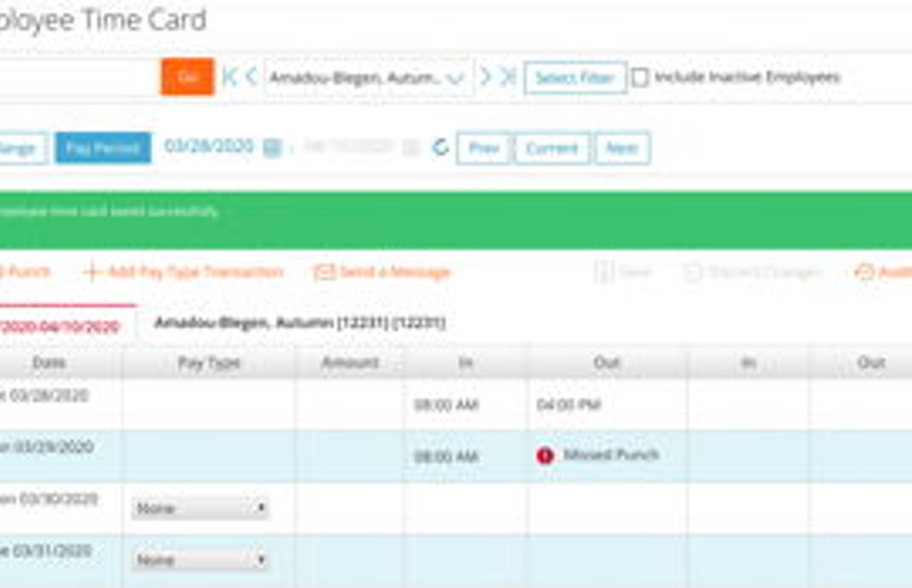Screen dimensions: 912x588
Task: Jump to last employee arrow icon
Action: [508, 76]
